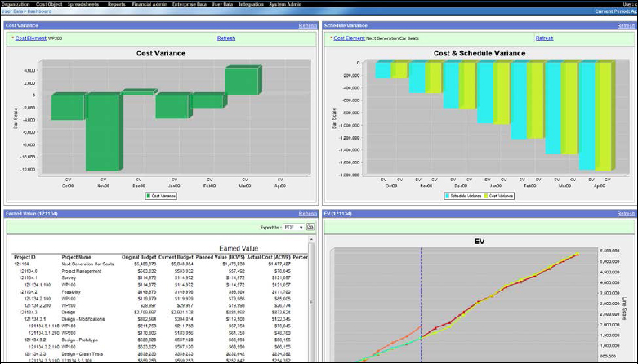Click Refresh link in Next Generation Car Seats row
638x364 pixels.
(x=544, y=38)
